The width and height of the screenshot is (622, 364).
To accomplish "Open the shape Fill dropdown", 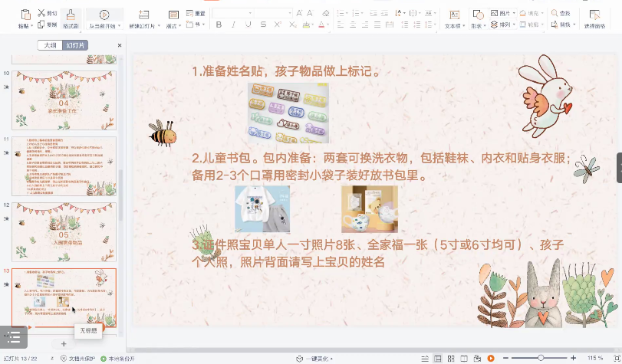I will [x=531, y=13].
